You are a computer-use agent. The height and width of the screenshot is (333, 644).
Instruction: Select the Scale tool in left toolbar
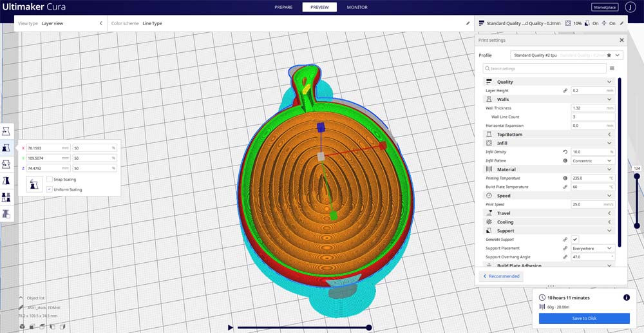click(x=6, y=147)
